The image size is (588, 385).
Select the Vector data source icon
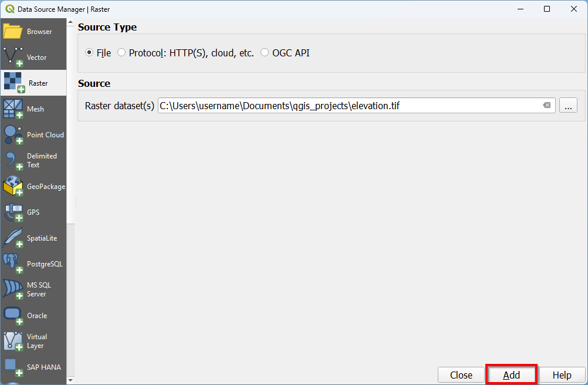coord(13,57)
